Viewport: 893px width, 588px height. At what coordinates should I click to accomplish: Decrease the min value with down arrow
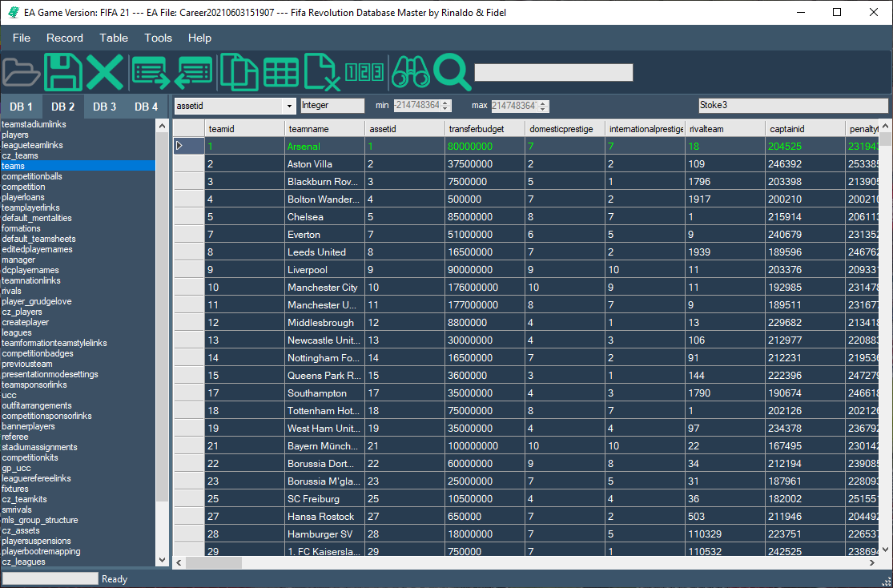tap(446, 109)
